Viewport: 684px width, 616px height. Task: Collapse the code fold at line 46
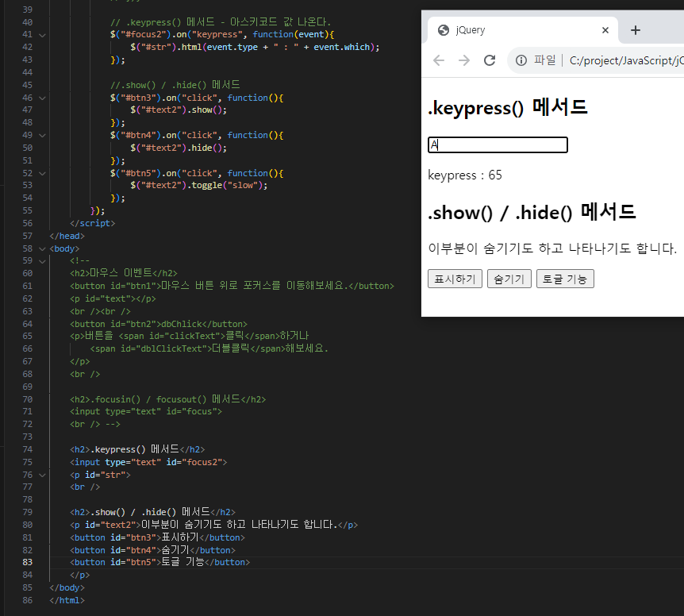pyautogui.click(x=42, y=98)
